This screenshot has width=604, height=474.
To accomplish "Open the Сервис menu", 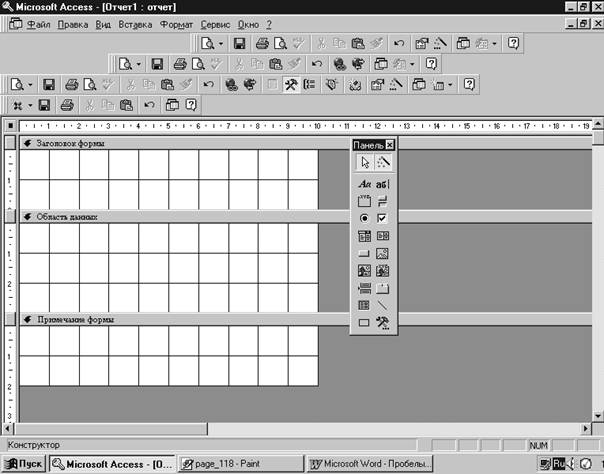I will tap(215, 25).
